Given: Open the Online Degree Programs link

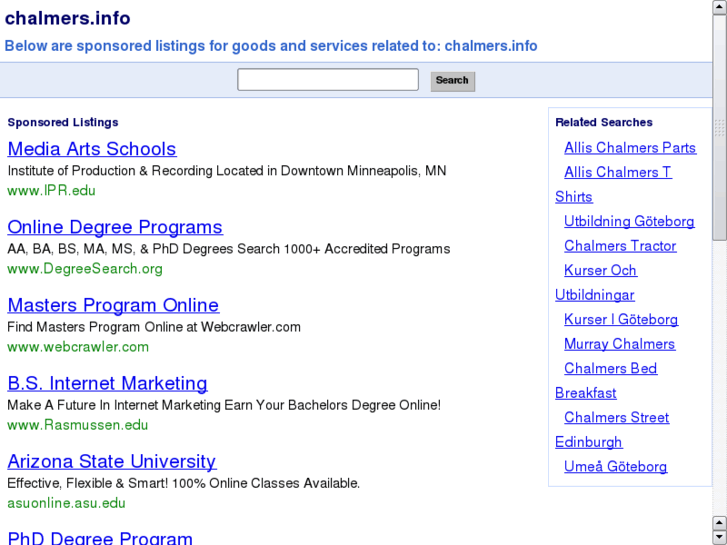Looking at the screenshot, I should tap(115, 227).
